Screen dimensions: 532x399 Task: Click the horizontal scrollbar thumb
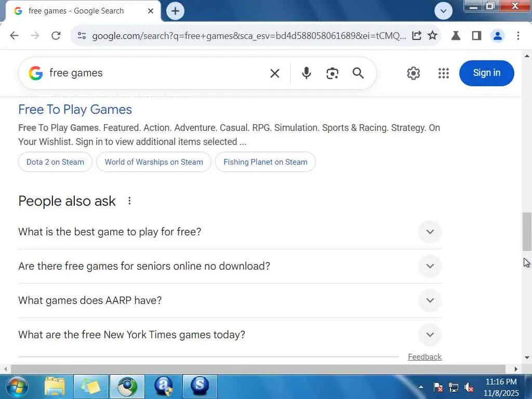[x=258, y=369]
